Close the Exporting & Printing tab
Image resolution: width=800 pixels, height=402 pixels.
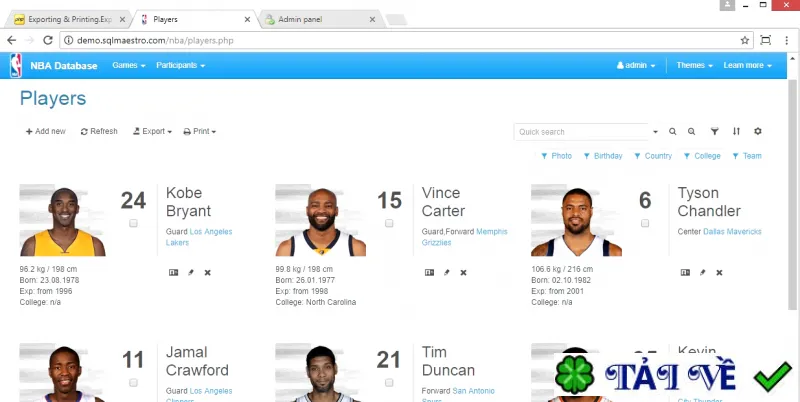tap(122, 19)
